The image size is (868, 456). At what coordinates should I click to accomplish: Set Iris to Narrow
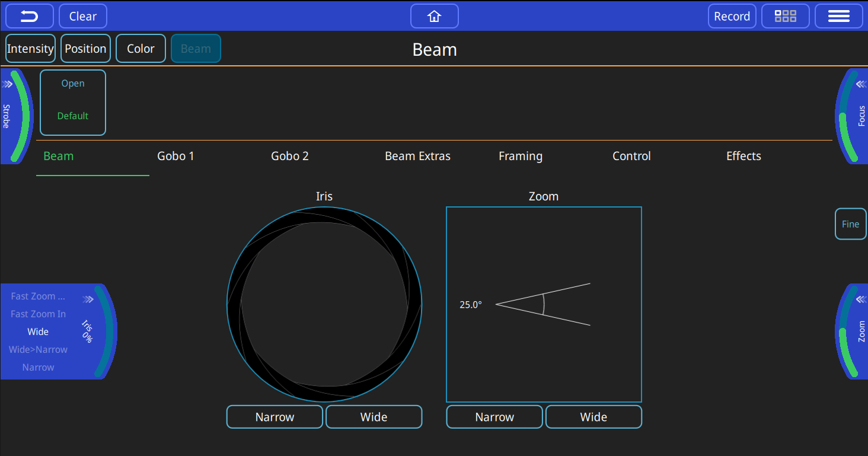tap(275, 417)
